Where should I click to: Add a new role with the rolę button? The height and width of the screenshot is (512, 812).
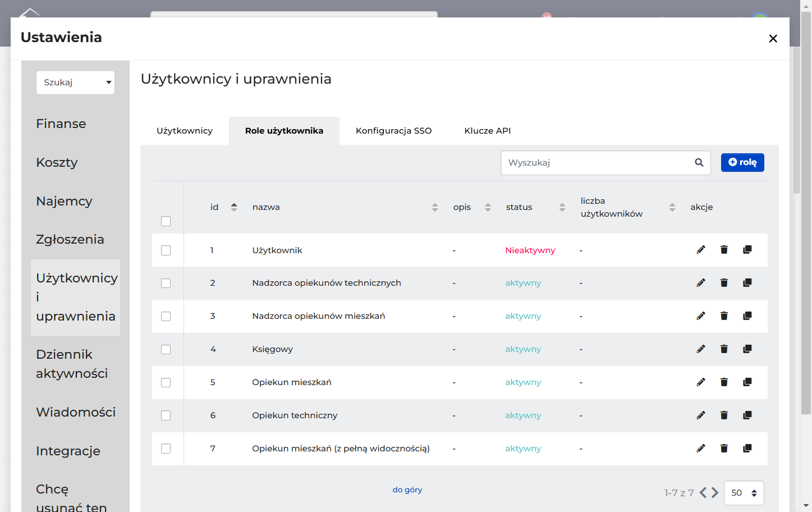742,162
